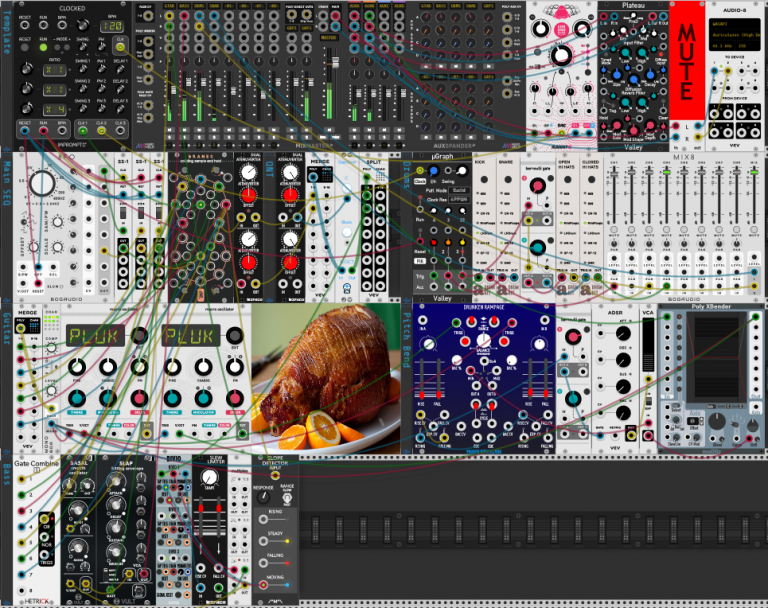768x608 pixels.
Task: Click the second PLUK model display
Action: click(x=191, y=336)
